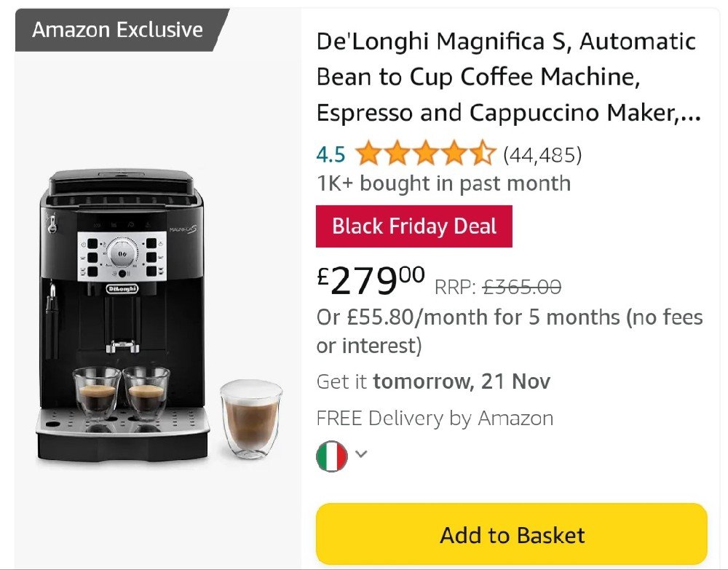Image resolution: width=728 pixels, height=570 pixels.
Task: Click the latte glass beside the machine
Action: pyautogui.click(x=251, y=419)
